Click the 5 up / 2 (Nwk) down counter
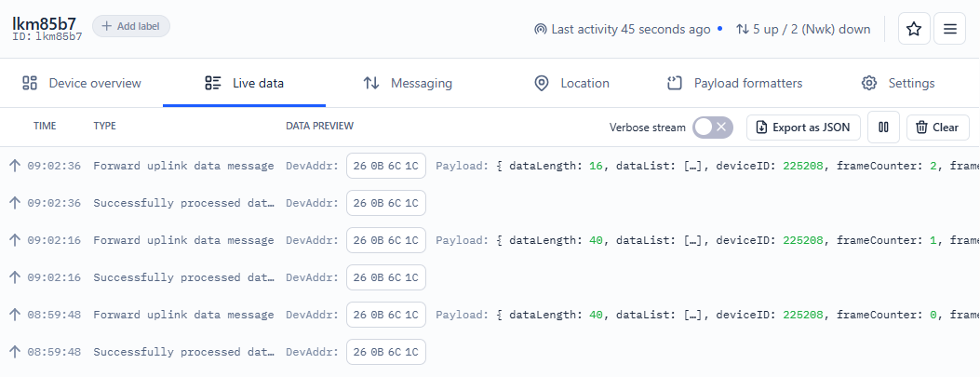 pos(812,30)
